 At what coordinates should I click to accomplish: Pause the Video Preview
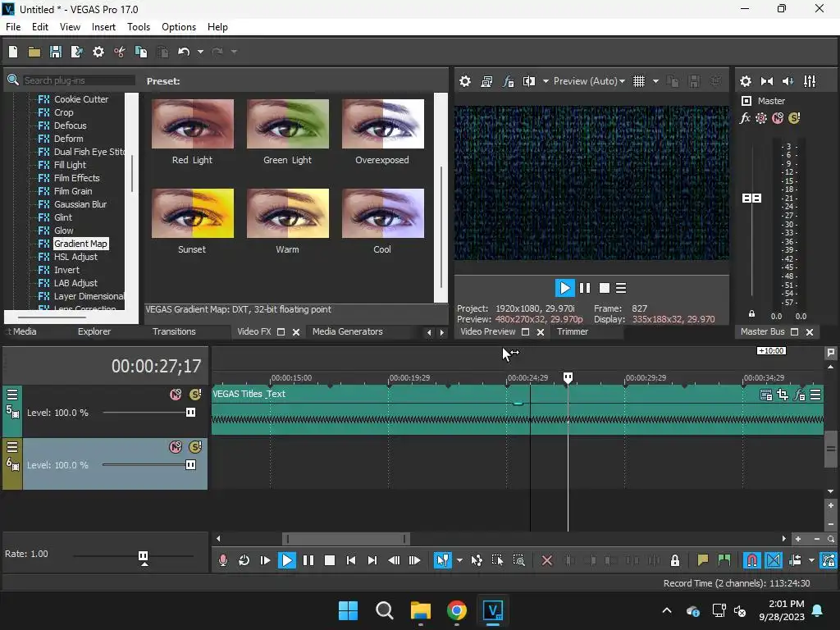pyautogui.click(x=585, y=288)
